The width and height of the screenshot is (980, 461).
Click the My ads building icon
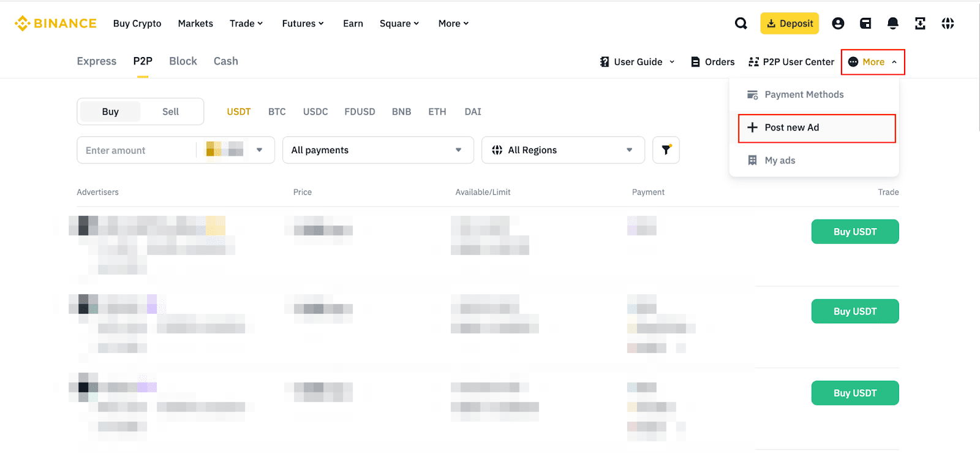[753, 160]
